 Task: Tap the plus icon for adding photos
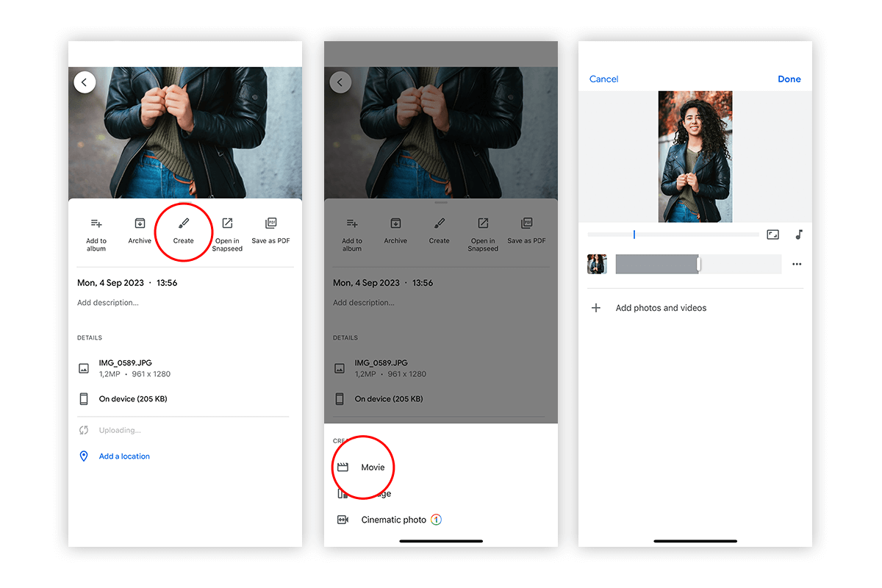(x=596, y=307)
